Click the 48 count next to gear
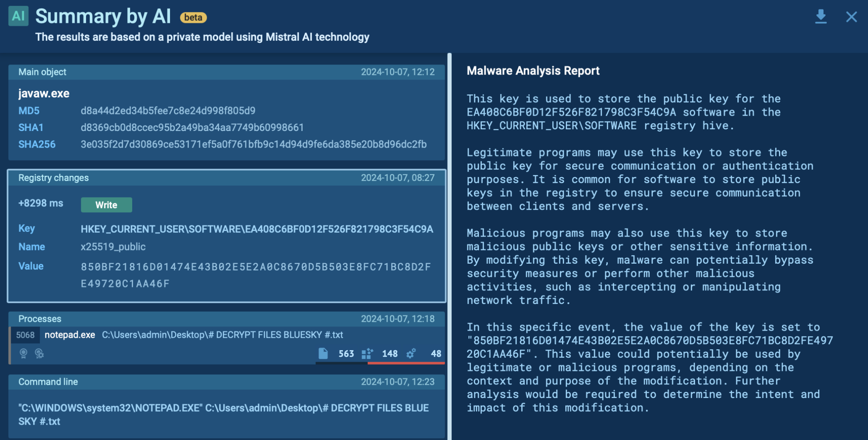The height and width of the screenshot is (440, 868). (x=436, y=354)
